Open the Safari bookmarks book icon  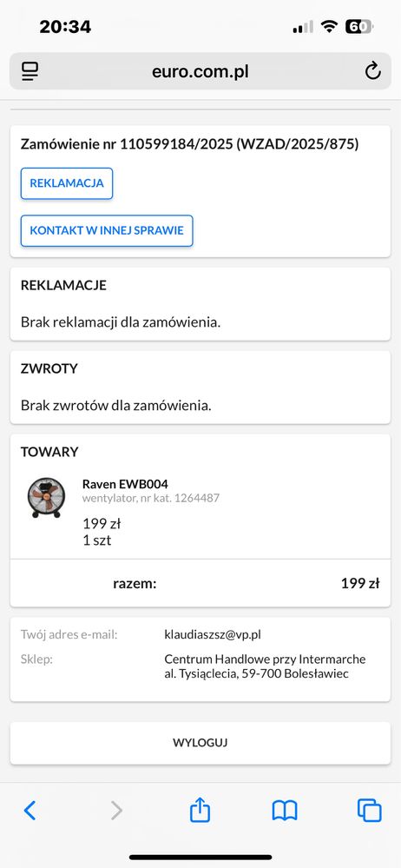pyautogui.click(x=285, y=811)
